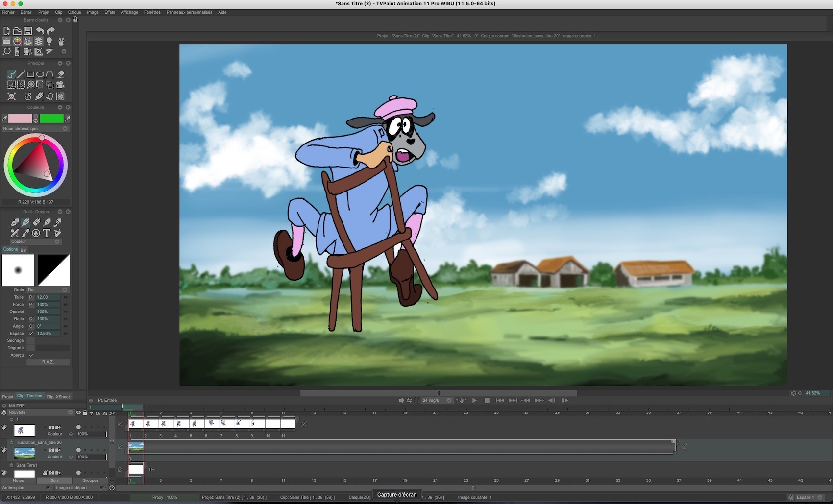The width and height of the screenshot is (833, 504).
Task: Select the straight line tool
Action: click(x=21, y=74)
